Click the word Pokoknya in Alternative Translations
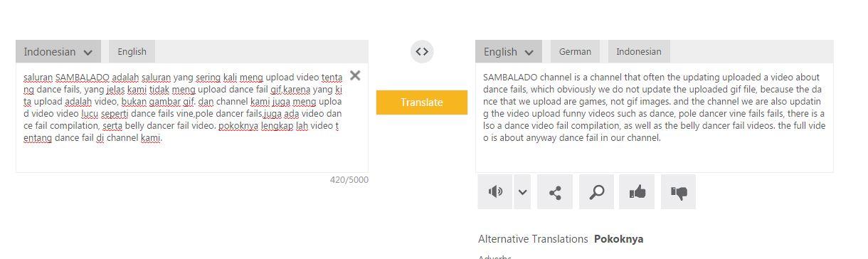The image size is (868, 259). [618, 239]
